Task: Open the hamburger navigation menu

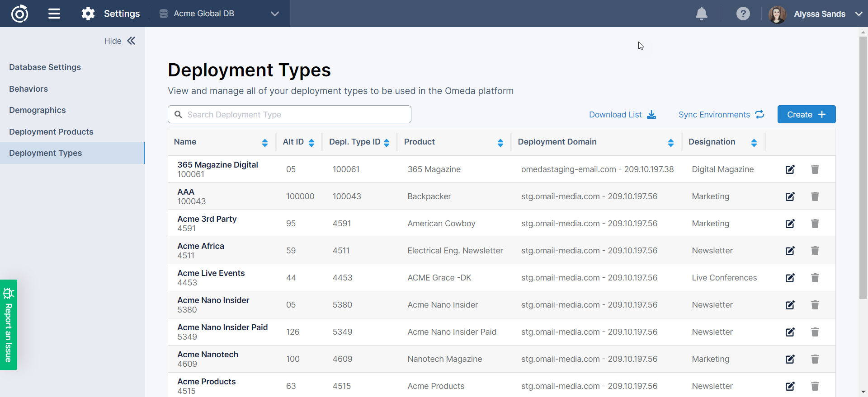Action: [54, 14]
